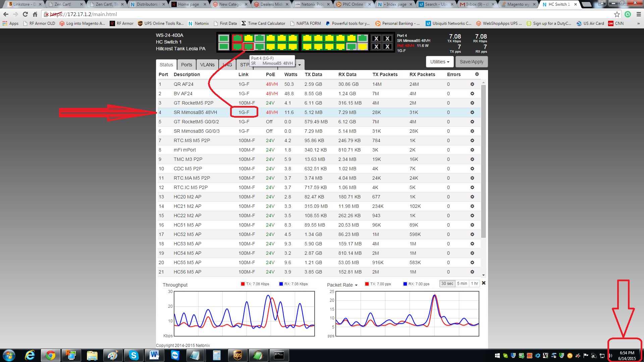Open gear settings for port 1 QR AF24
644x362 pixels.
click(472, 84)
